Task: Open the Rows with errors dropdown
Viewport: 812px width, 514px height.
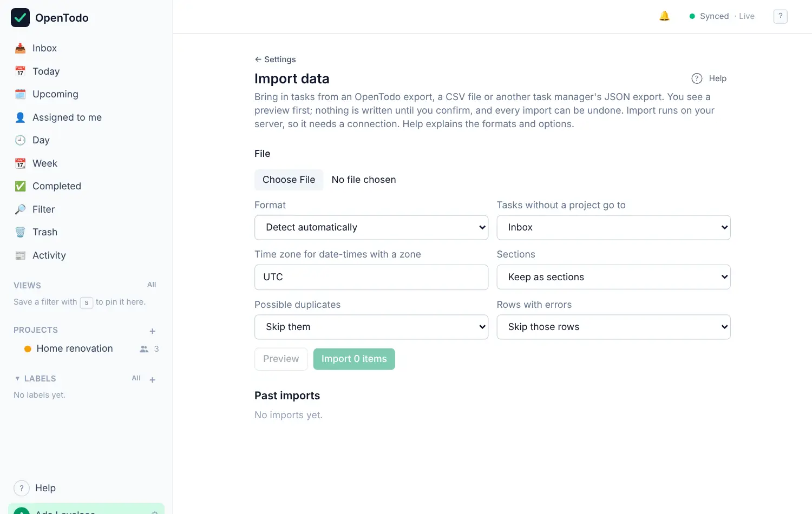Action: click(613, 327)
